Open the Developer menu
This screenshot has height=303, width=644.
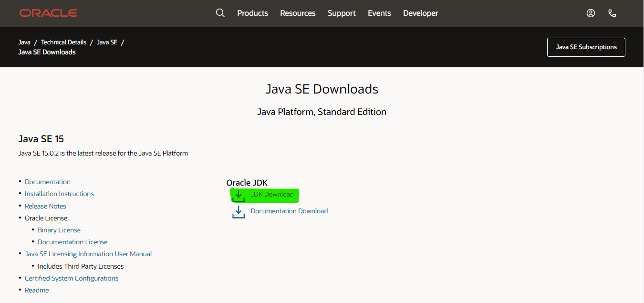[420, 13]
